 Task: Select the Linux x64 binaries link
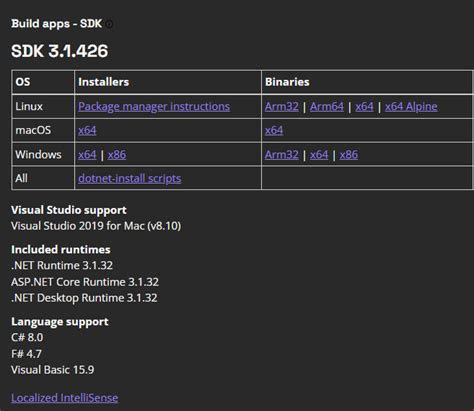364,106
